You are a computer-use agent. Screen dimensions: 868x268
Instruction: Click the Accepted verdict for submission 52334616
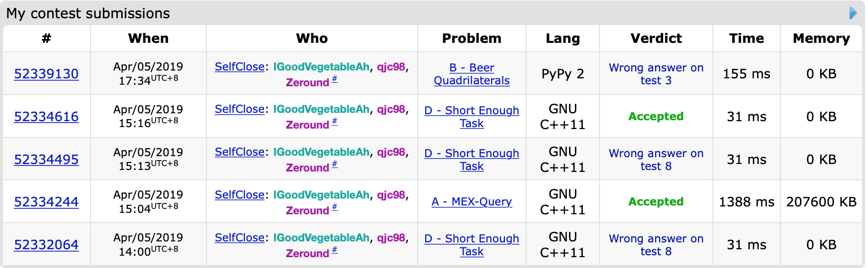pos(656,117)
